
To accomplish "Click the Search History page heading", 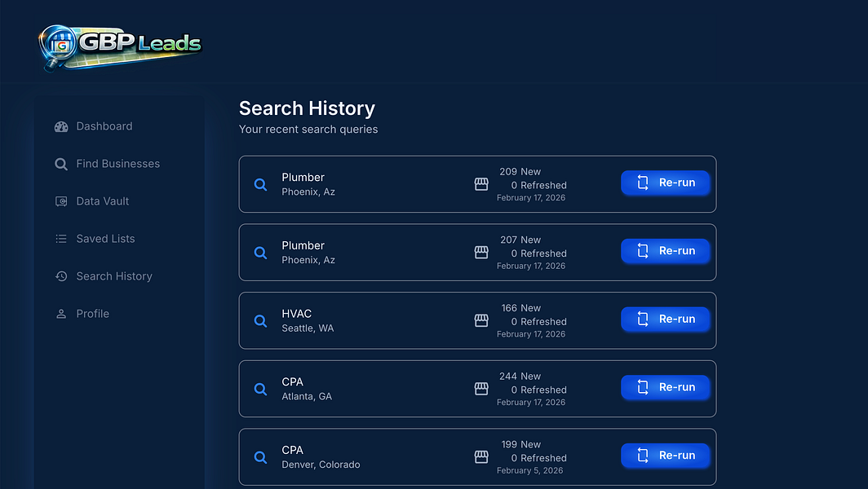I will click(x=307, y=108).
